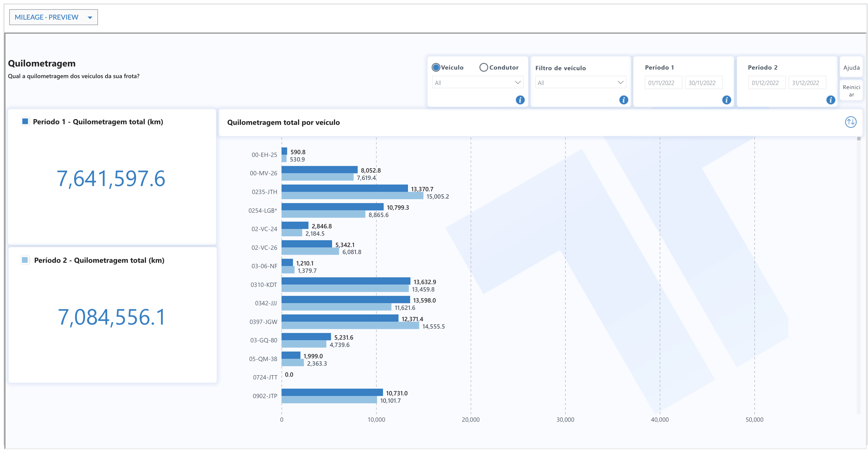868x453 pixels.
Task: Click Período 1 start date 01/11/2022 field
Action: tap(663, 83)
